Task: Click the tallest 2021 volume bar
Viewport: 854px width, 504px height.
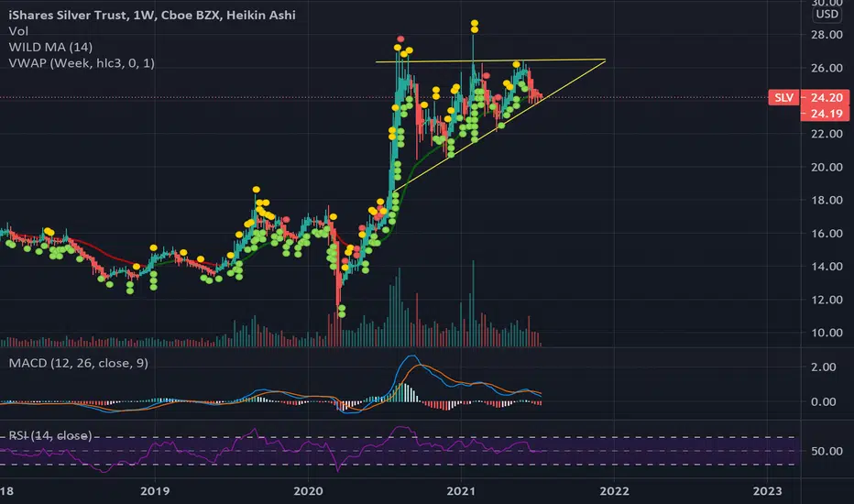Action: pos(474,303)
